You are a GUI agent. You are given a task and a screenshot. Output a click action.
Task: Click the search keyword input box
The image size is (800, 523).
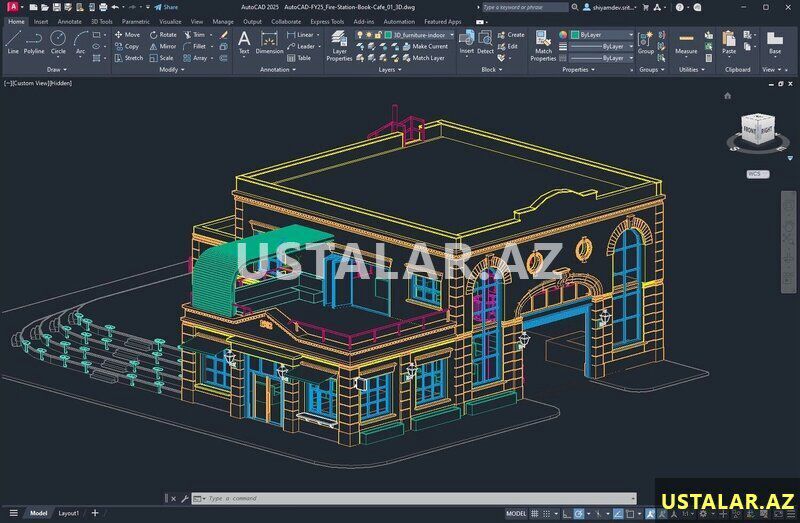[x=525, y=7]
